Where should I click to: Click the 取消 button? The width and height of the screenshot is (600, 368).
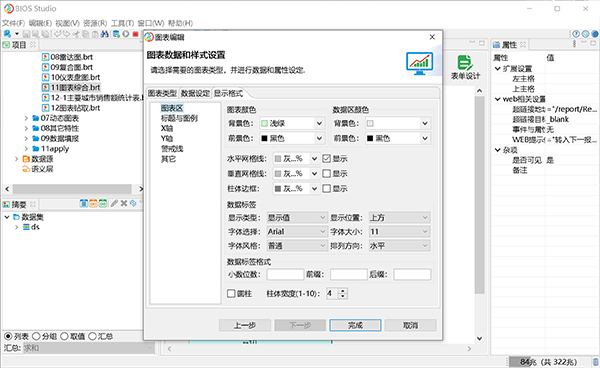click(x=411, y=326)
